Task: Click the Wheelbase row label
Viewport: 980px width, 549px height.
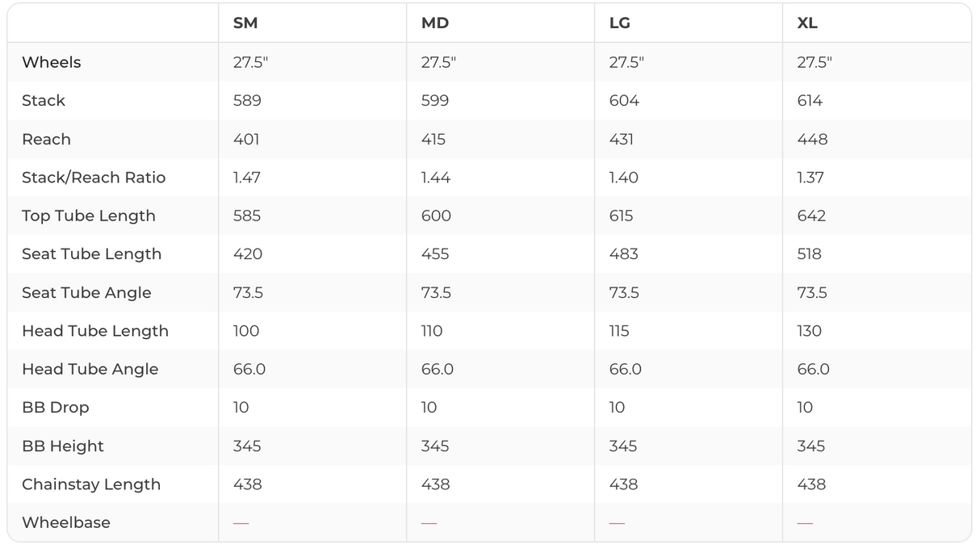Action: [66, 522]
